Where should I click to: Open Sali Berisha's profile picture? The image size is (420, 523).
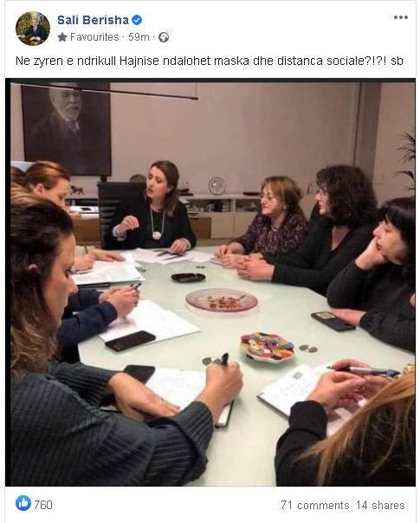(x=33, y=29)
